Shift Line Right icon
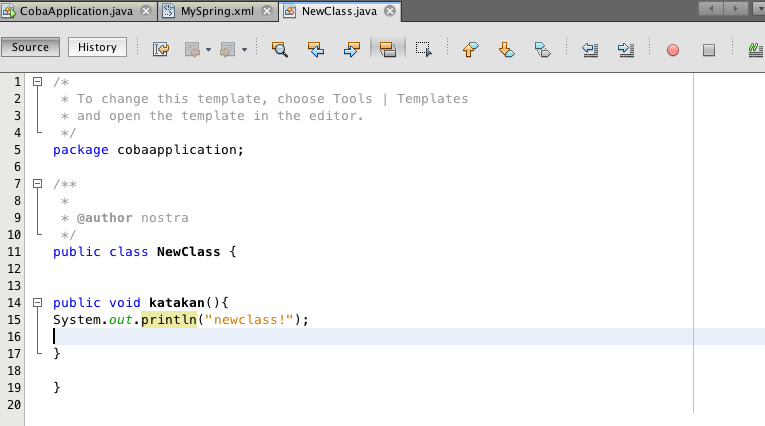 (625, 49)
